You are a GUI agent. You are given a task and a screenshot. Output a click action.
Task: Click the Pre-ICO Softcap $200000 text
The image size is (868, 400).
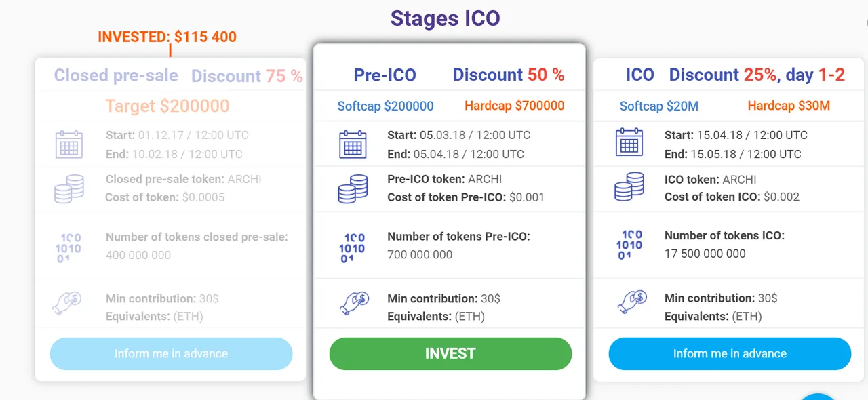(386, 106)
